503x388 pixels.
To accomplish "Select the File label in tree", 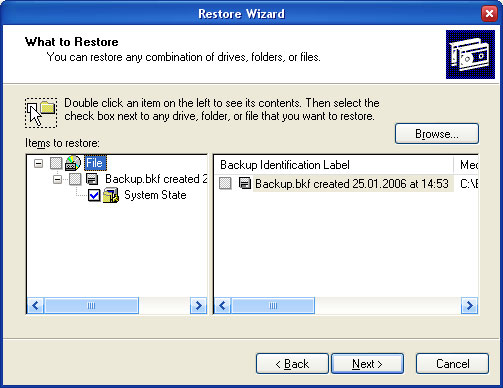I will click(95, 163).
